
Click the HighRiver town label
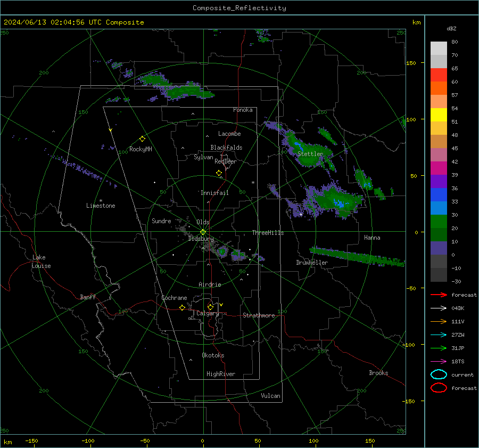(x=221, y=374)
